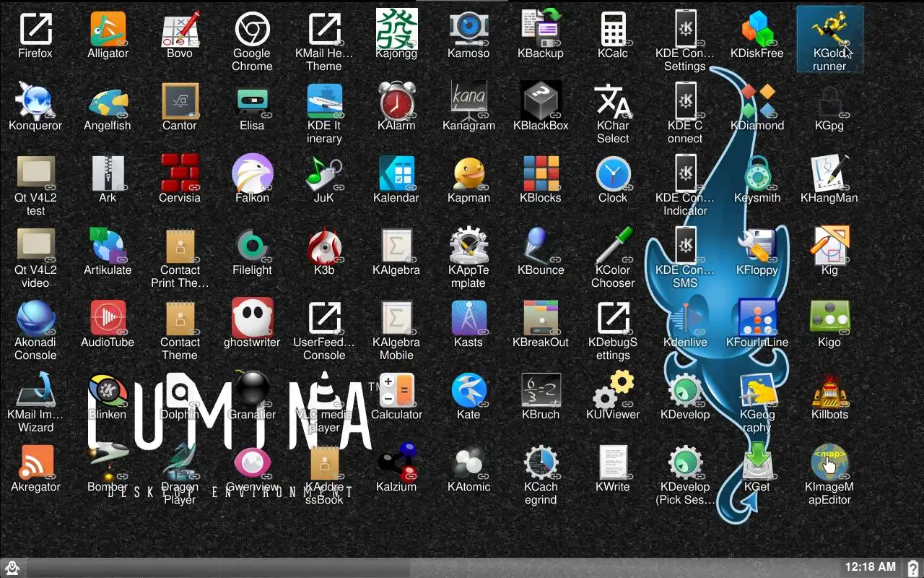Viewport: 924px width, 578px height.
Task: Launch Cervisia red bricks icon
Action: pyautogui.click(x=180, y=173)
